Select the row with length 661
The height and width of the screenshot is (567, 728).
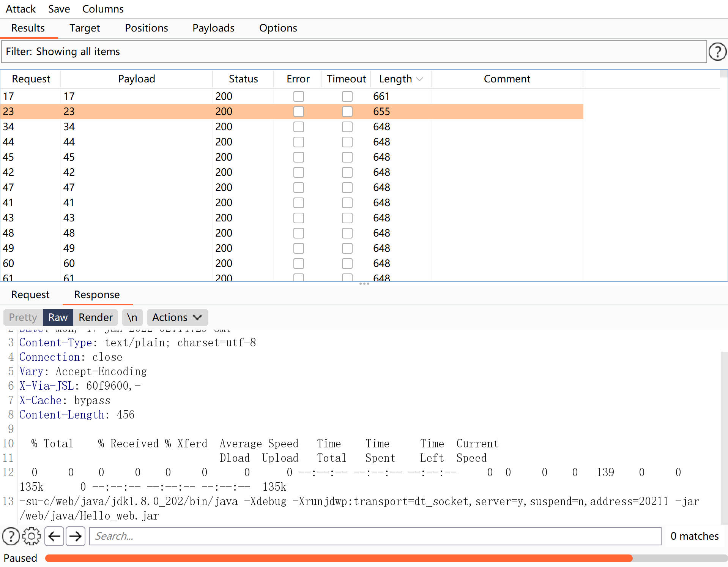292,96
